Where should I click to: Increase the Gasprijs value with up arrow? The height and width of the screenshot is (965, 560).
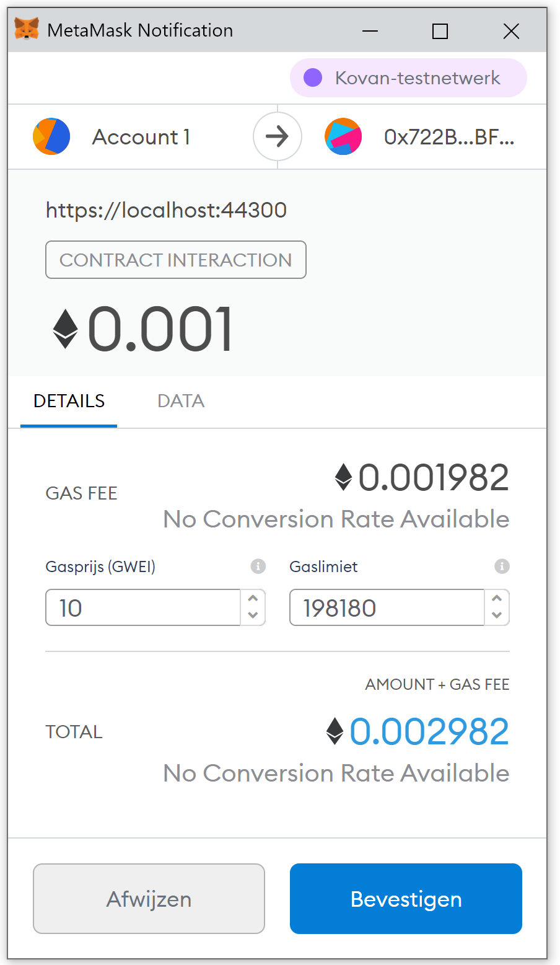253,599
